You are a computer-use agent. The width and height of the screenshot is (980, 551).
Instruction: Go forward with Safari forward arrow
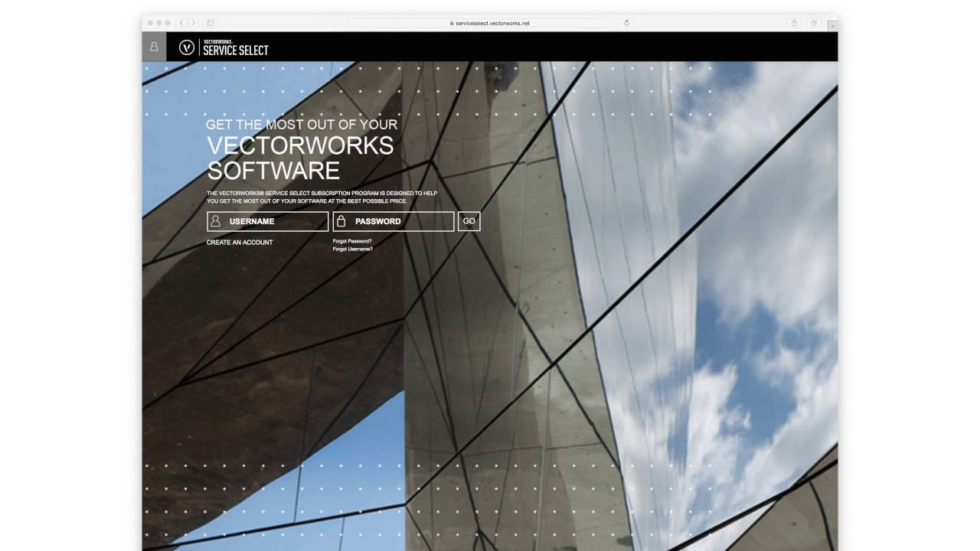click(193, 23)
